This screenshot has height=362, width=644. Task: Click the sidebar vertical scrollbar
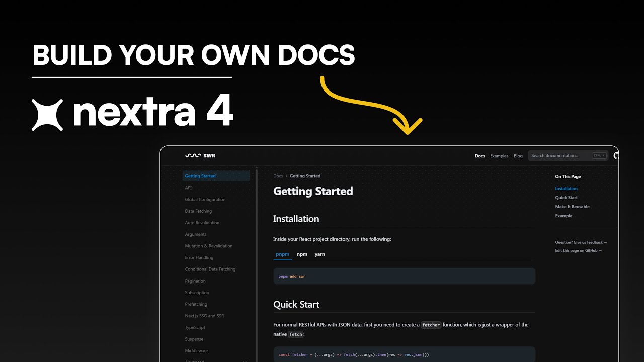(257, 265)
